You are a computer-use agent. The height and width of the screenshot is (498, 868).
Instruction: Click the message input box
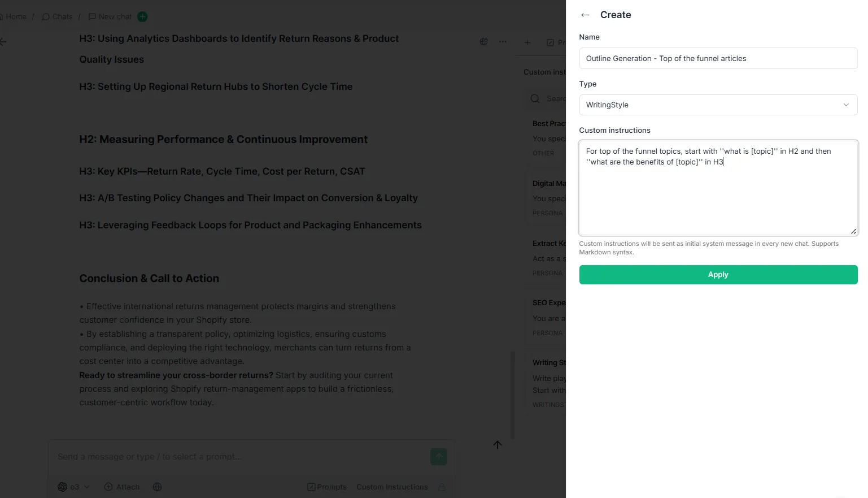point(240,457)
